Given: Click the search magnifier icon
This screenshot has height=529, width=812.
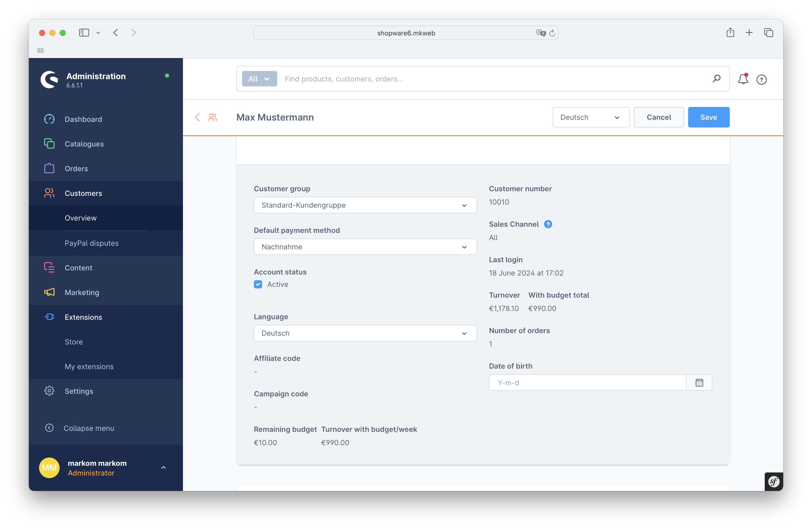Looking at the screenshot, I should click(716, 79).
